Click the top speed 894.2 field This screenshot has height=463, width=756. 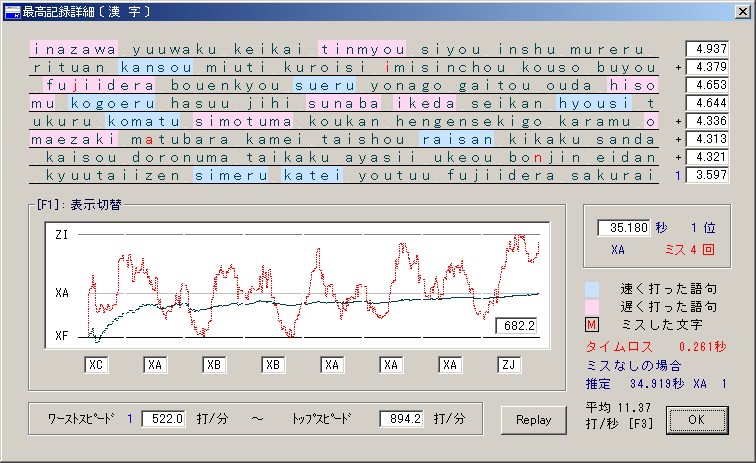pyautogui.click(x=401, y=419)
